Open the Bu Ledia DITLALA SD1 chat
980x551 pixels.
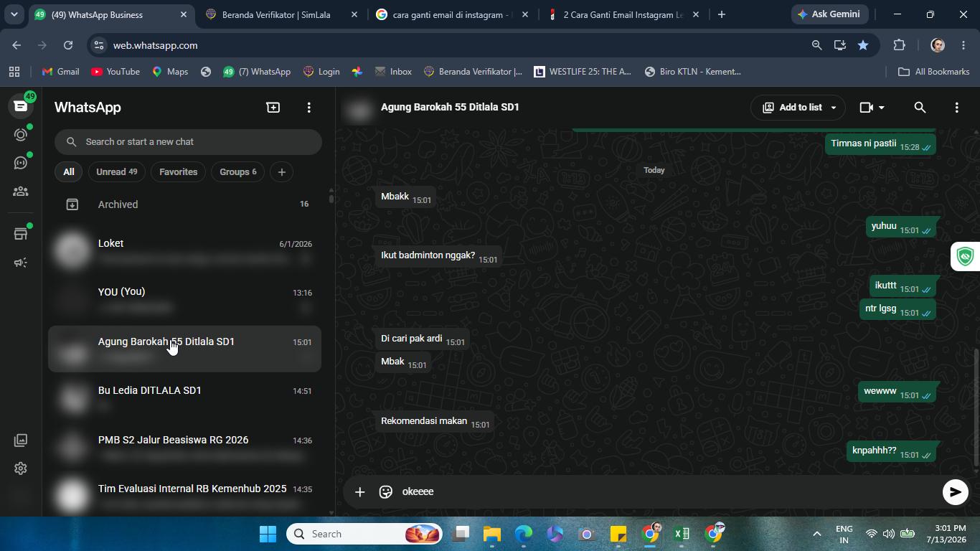(x=184, y=398)
